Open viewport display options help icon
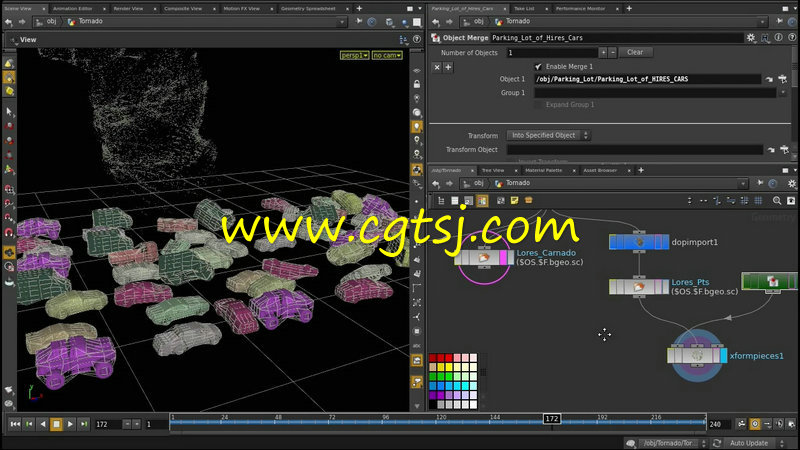Viewport: 800px width, 450px height. pos(417,39)
